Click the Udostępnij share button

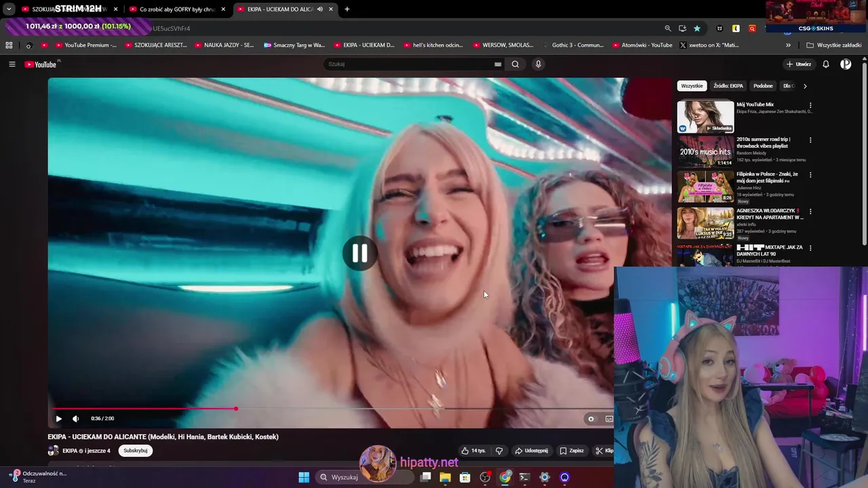(x=532, y=451)
